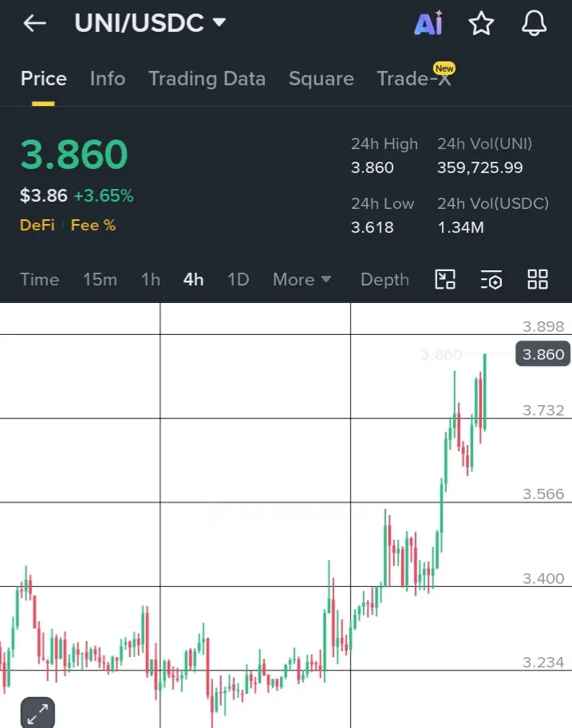Click the 24h Vol(UNI) value 359,725.99

tap(480, 167)
